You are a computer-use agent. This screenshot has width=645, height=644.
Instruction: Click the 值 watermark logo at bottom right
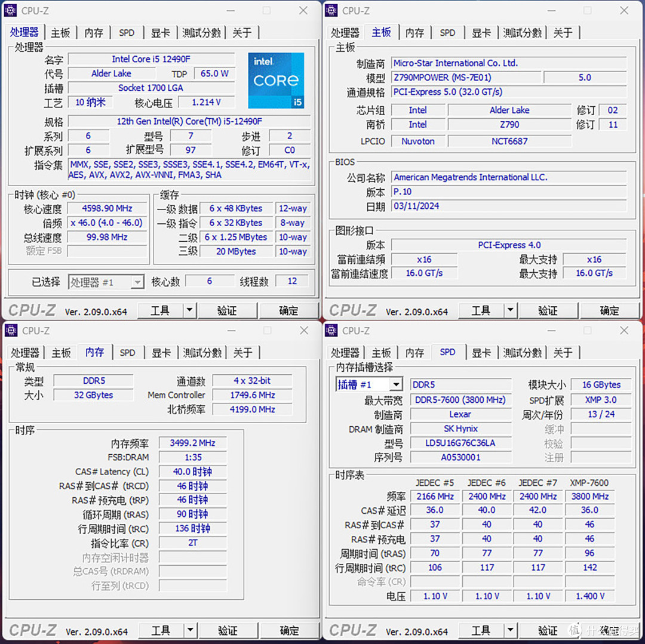(x=575, y=630)
